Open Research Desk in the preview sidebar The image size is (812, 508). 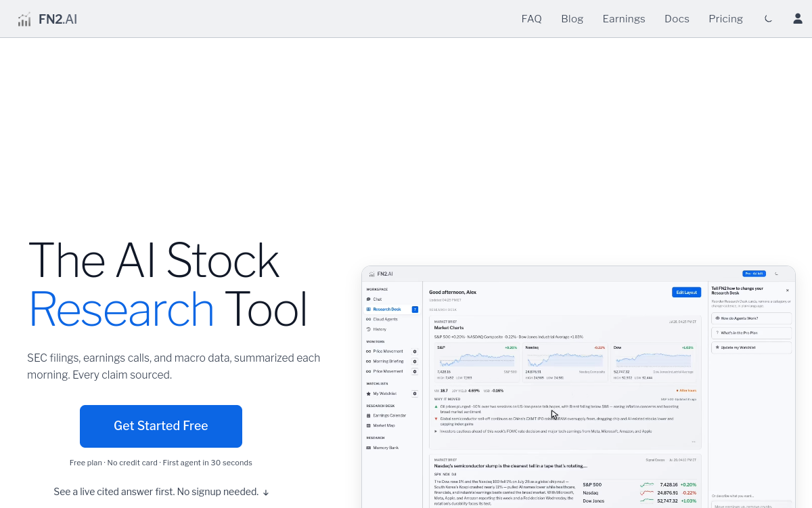click(x=391, y=309)
